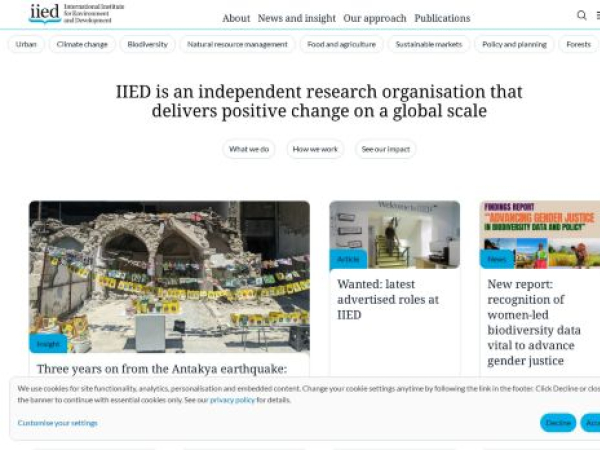
Task: Select the Urban topic pill
Action: tap(26, 44)
